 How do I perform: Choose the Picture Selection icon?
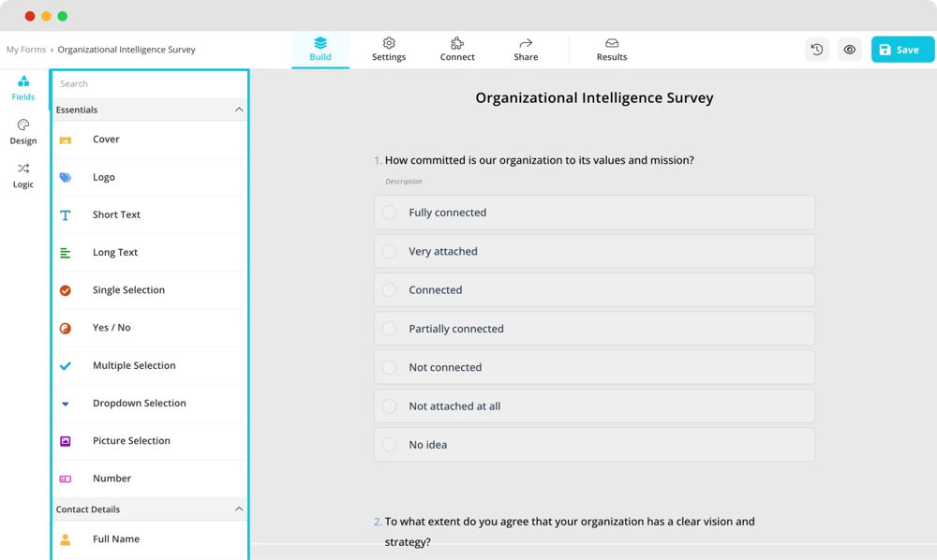[66, 441]
